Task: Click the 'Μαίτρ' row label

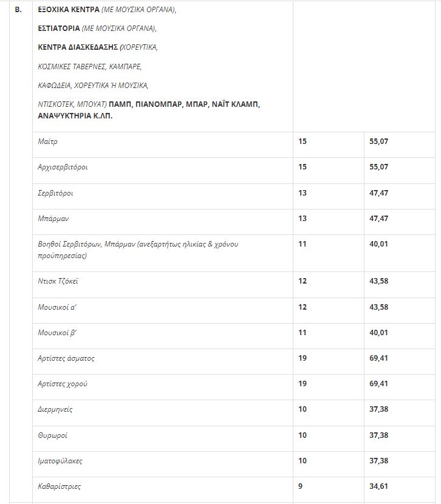Action: coord(47,141)
